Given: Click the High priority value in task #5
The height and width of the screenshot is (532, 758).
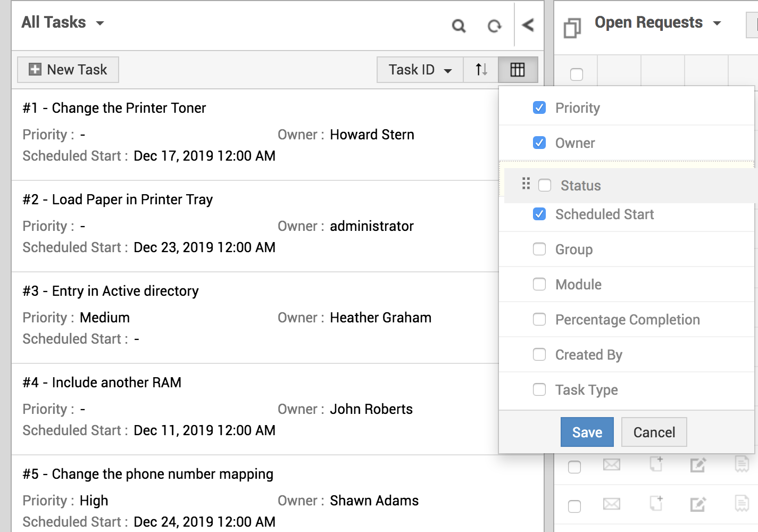Looking at the screenshot, I should pos(94,501).
